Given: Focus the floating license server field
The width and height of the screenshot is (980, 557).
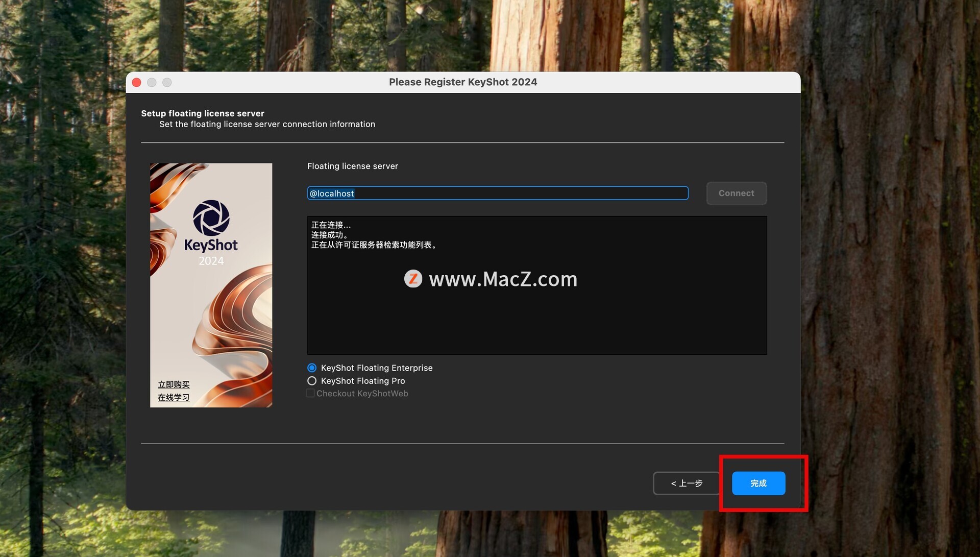Looking at the screenshot, I should pyautogui.click(x=498, y=193).
